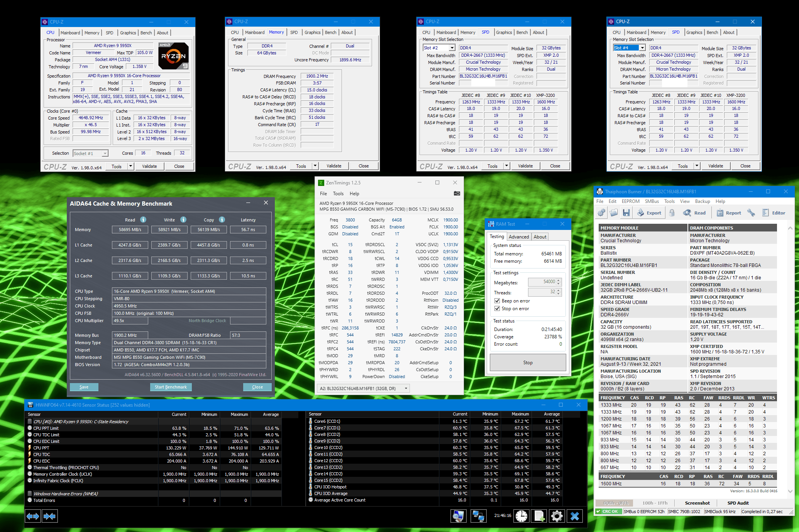Click HWiNFO expand columns arrows icon
Screen dimensions: 799x532
coord(33,516)
